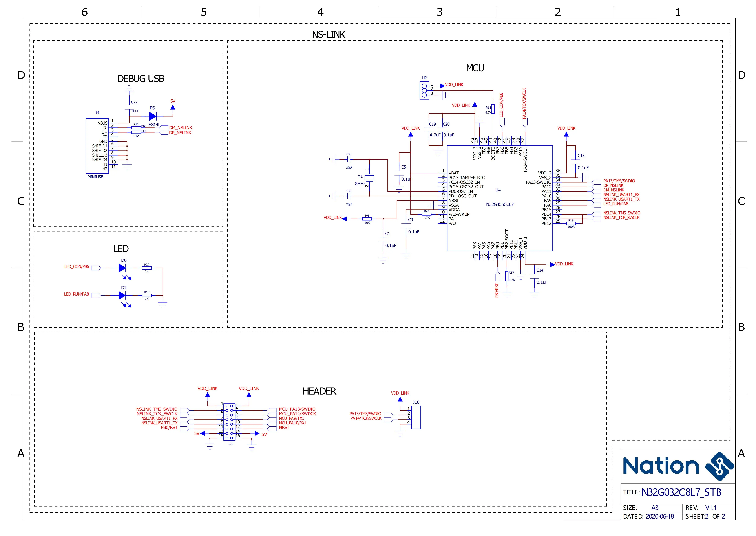Select resistor R19 100R symbol

[x=571, y=223]
